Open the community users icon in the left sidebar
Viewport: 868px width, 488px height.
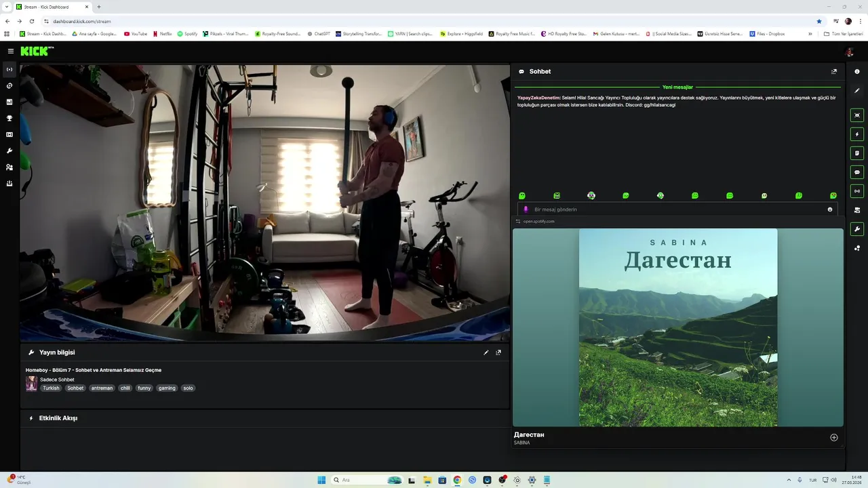(9, 167)
